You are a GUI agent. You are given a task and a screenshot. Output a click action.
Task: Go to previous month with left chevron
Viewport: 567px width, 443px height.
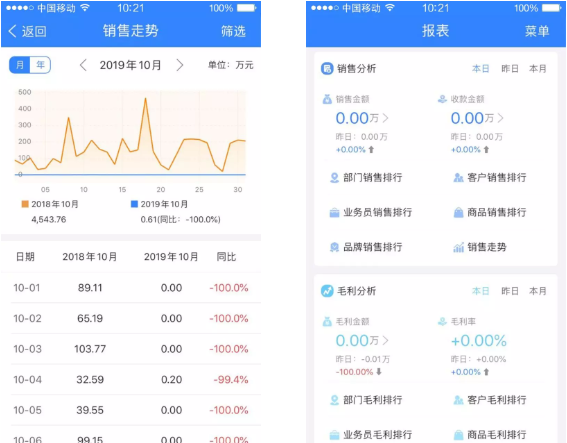83,65
